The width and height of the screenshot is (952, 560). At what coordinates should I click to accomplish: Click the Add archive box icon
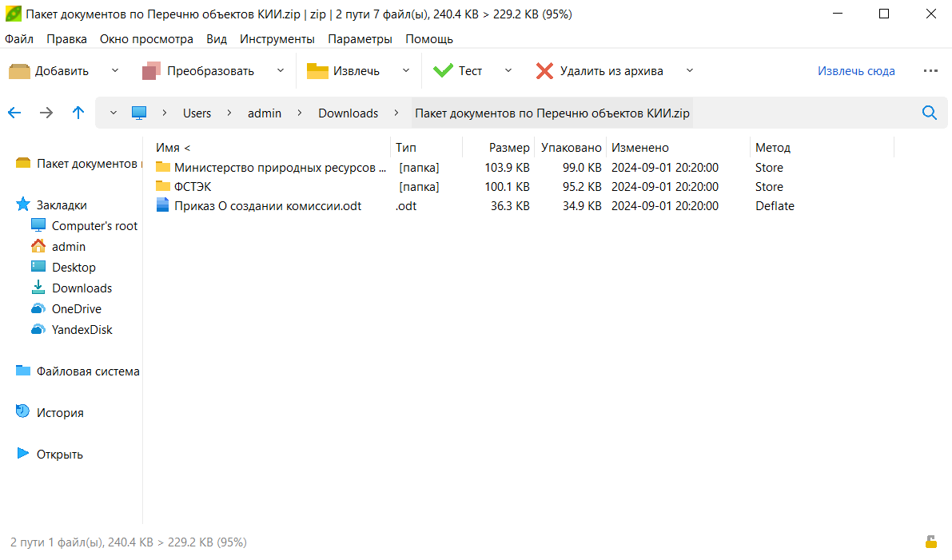[19, 71]
